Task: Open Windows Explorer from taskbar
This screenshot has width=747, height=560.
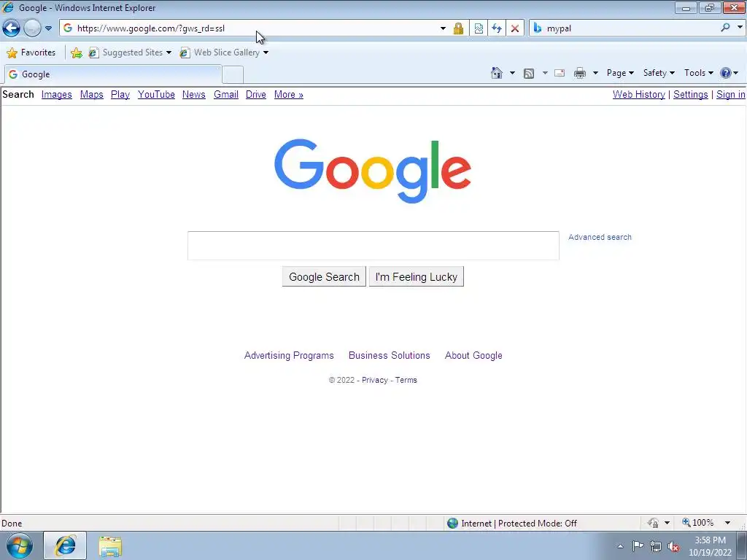Action: pos(110,546)
